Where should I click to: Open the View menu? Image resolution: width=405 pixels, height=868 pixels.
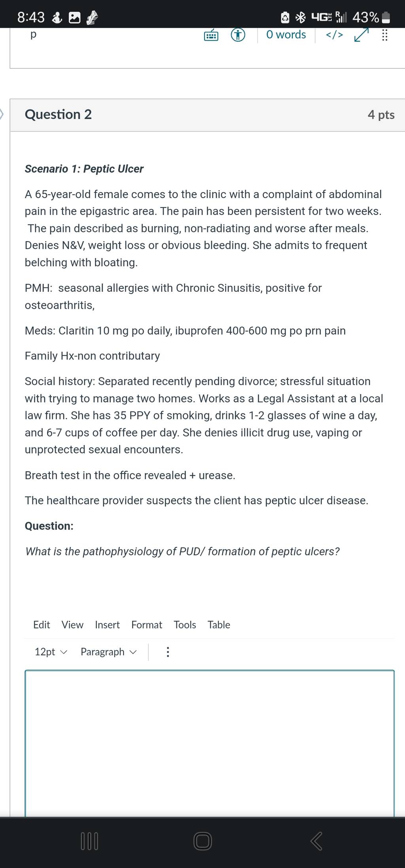point(72,625)
